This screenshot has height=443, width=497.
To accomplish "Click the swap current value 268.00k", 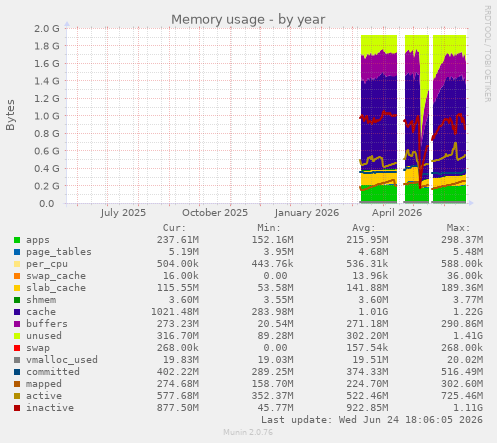I will (178, 348).
